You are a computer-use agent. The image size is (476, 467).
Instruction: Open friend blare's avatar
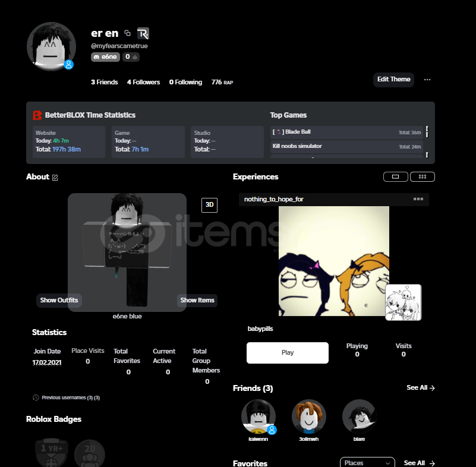point(359,416)
